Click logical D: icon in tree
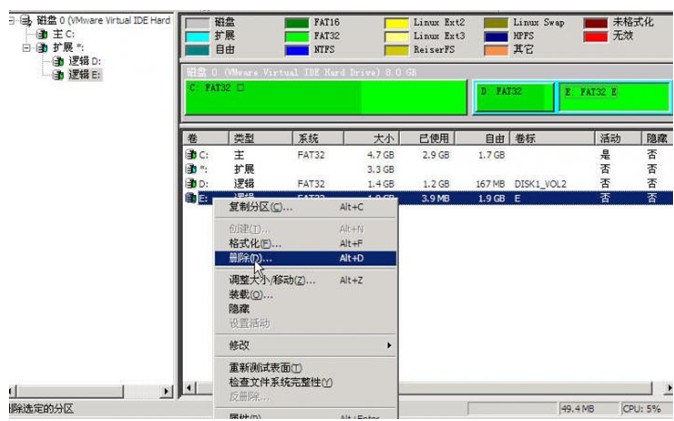Screen dimensions: 674x421 coord(58,61)
